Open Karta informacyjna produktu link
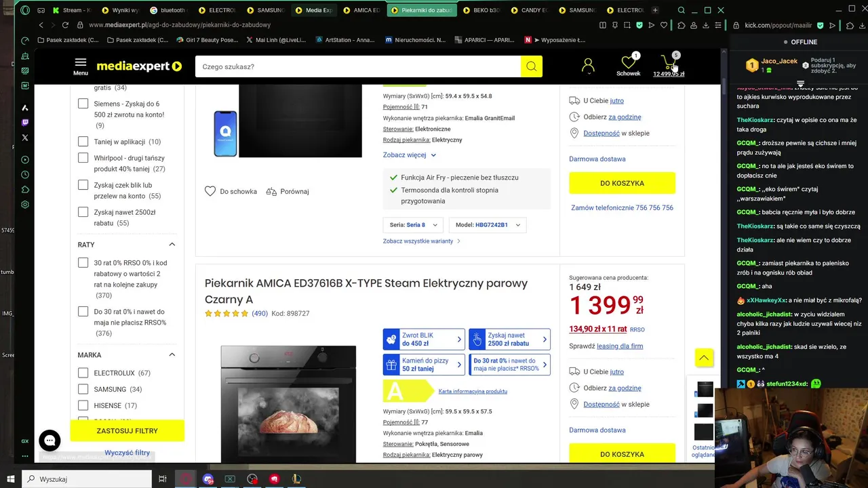Image resolution: width=868 pixels, height=488 pixels. tap(473, 391)
